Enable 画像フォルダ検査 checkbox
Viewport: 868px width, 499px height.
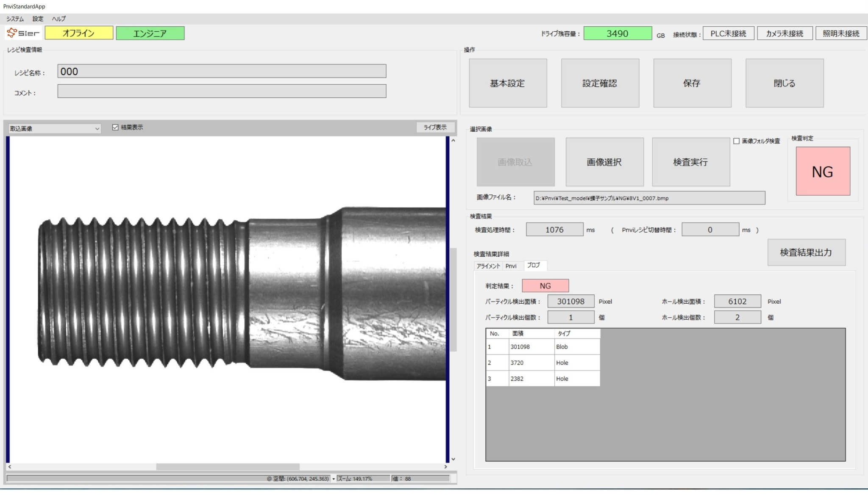737,141
